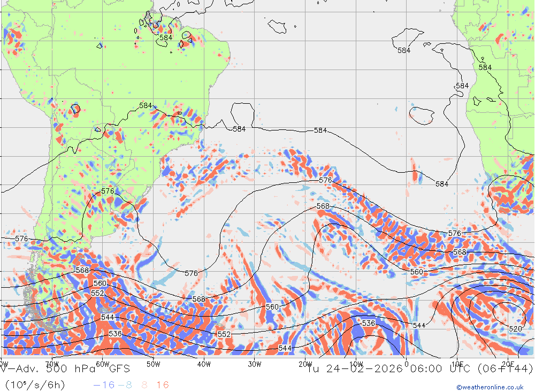
Task: Click the ©weatheronline.co.uk copyright link
Action: pyautogui.click(x=490, y=387)
